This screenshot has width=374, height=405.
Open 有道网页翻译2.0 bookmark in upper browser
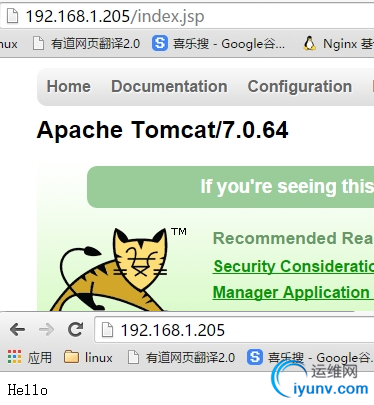coord(86,44)
